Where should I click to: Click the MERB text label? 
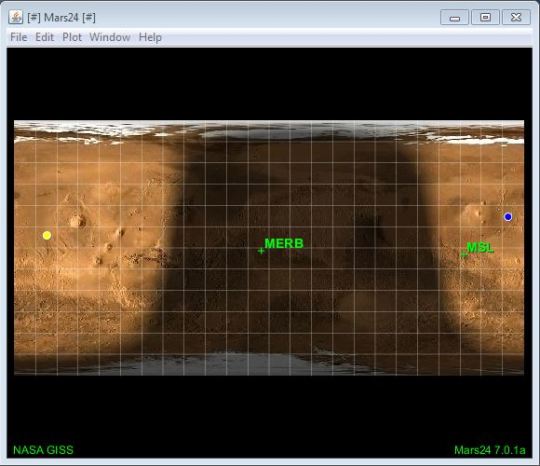284,244
